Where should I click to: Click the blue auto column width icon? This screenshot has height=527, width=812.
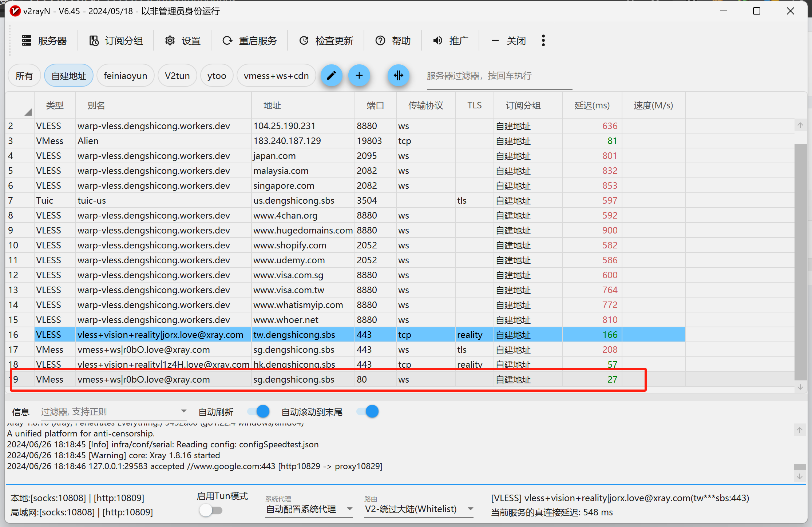click(398, 76)
